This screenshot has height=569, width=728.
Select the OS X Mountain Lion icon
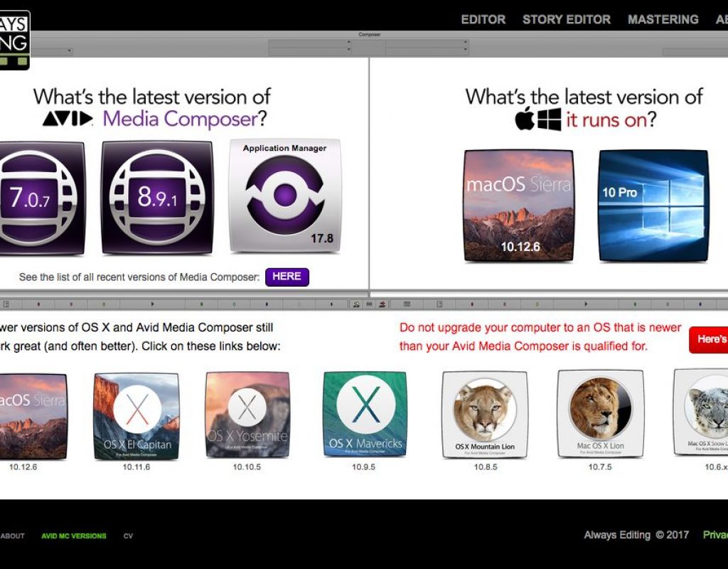tap(485, 415)
